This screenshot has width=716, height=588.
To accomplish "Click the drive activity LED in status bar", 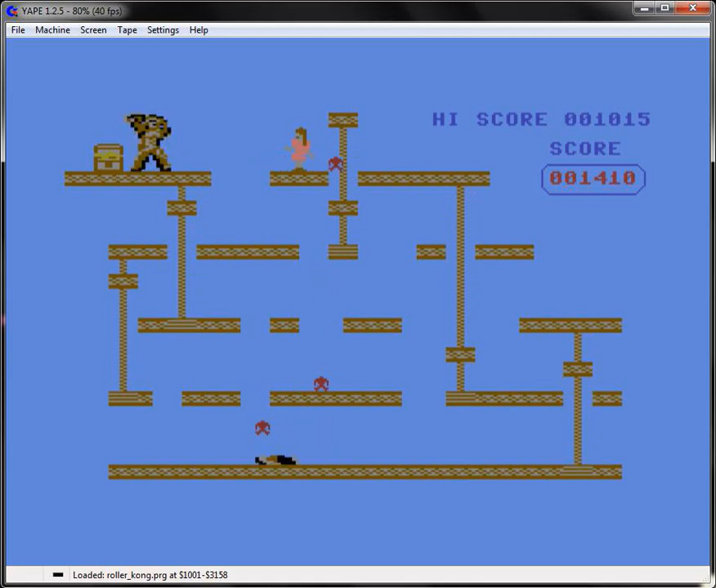I will (58, 575).
